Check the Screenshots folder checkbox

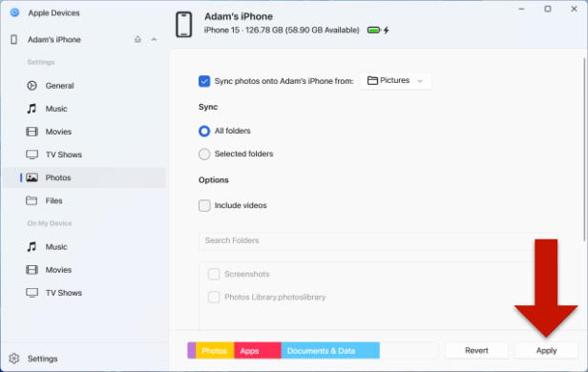click(x=214, y=274)
